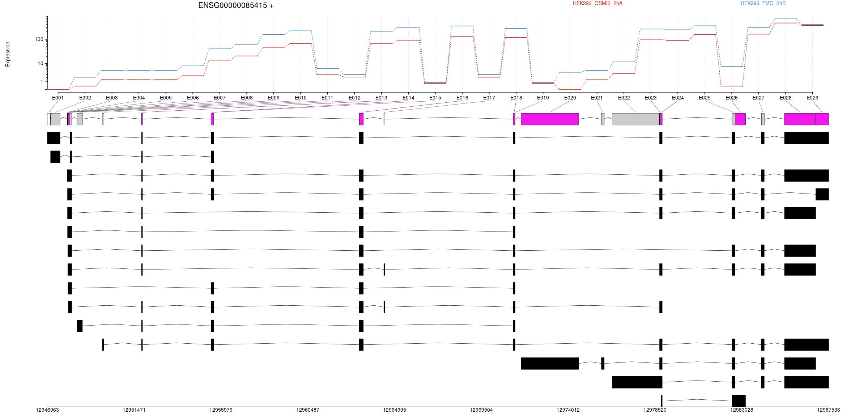Viewport: 868px width, 416px height.
Task: Select the first exon of the top transcript
Action: pyautogui.click(x=54, y=138)
